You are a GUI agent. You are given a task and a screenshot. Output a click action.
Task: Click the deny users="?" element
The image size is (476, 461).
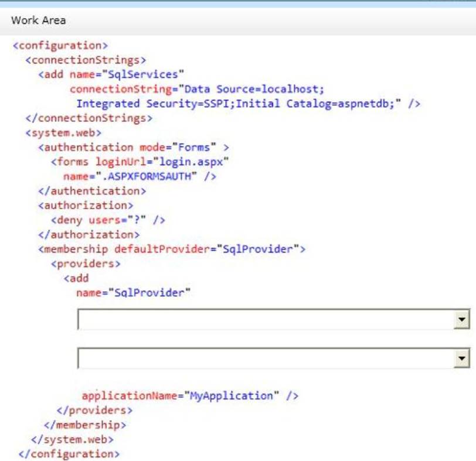tap(108, 220)
